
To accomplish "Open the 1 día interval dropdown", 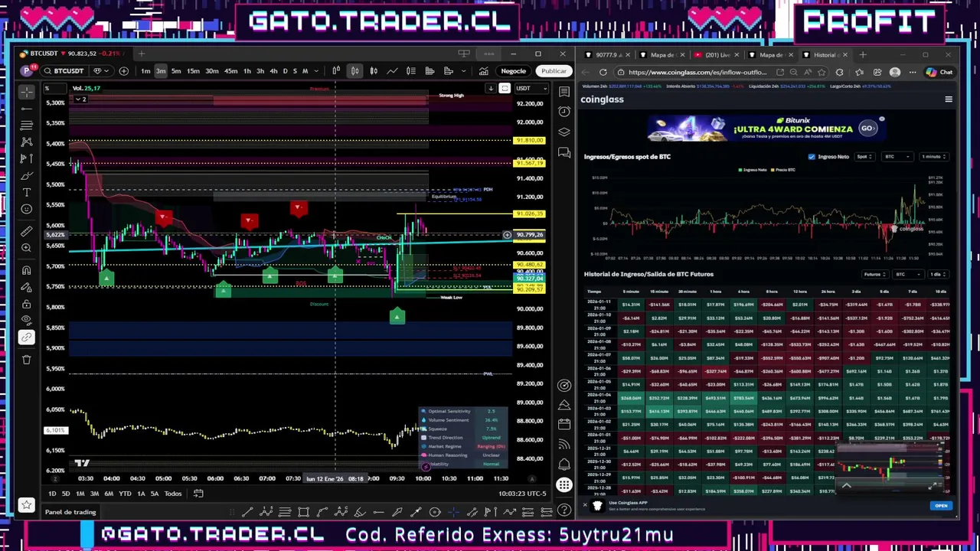I will (938, 274).
